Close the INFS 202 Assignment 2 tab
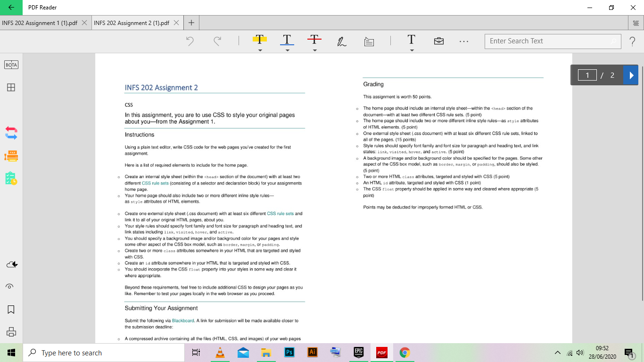The width and height of the screenshot is (644, 362). (x=176, y=23)
